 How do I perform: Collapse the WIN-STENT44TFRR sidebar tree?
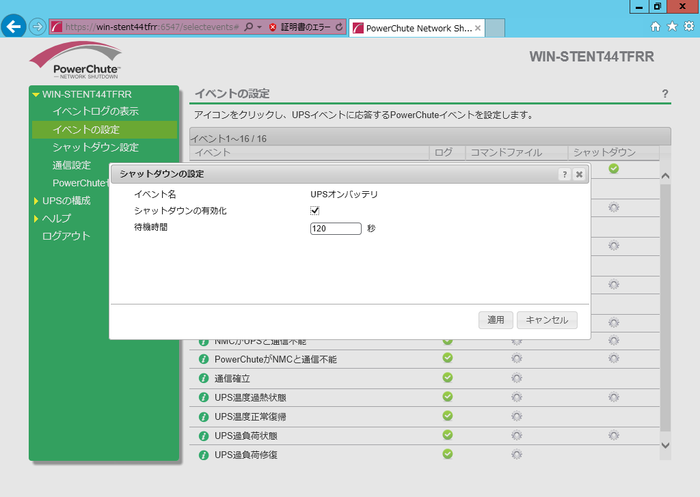pos(36,95)
